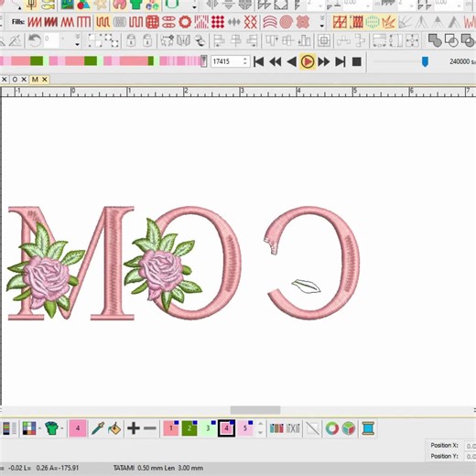Select dark green thread color swatch 2
Viewport: 476px width, 476px height.
click(189, 428)
